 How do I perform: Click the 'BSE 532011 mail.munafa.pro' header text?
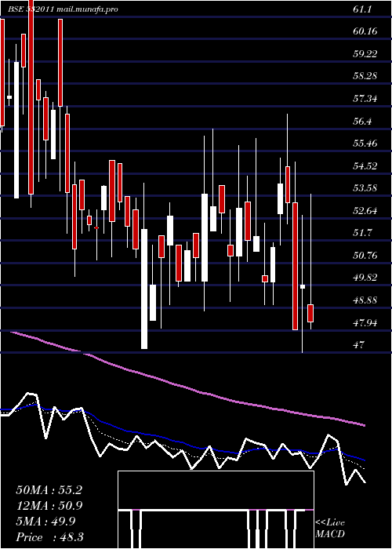tap(63, 9)
